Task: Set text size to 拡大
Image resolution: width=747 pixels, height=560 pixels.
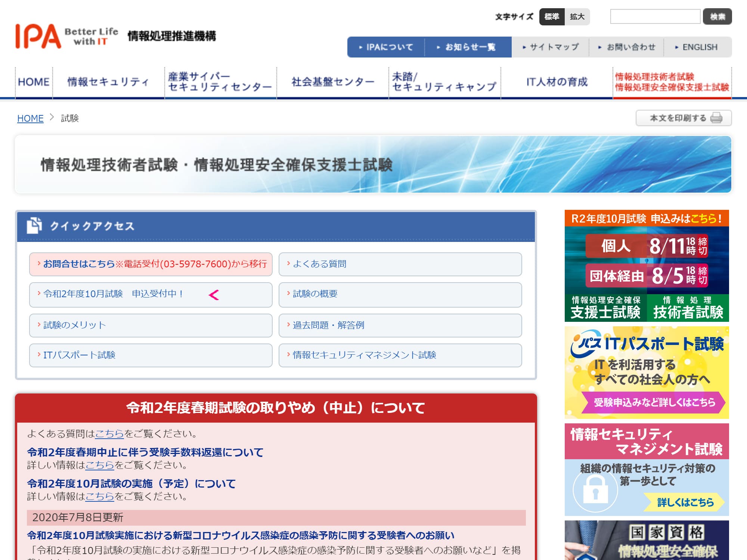Action: (x=577, y=17)
